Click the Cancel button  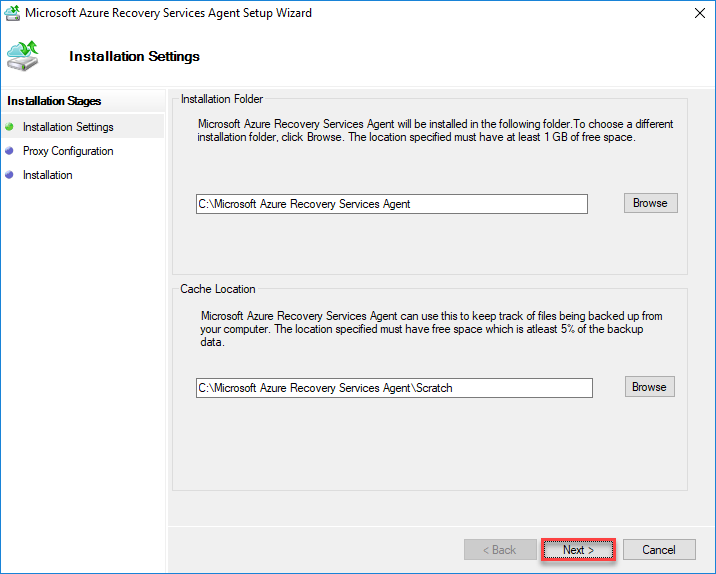tap(659, 550)
